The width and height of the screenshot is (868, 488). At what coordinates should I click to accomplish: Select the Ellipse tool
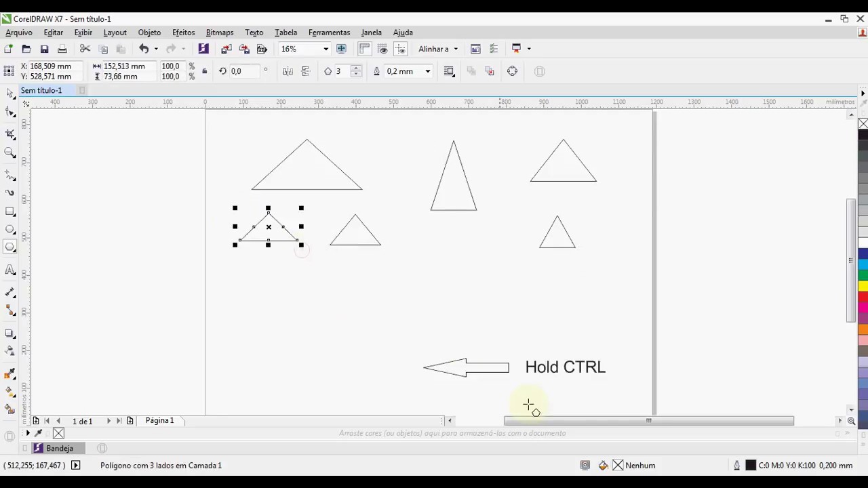10,229
